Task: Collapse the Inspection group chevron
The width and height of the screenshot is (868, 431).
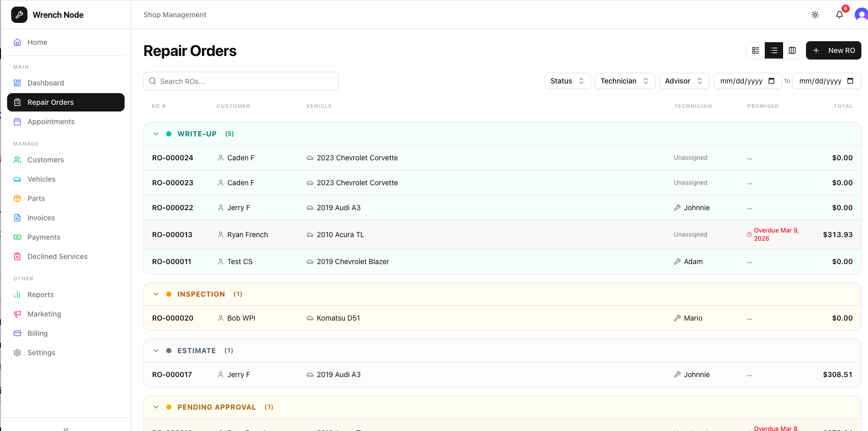Action: [x=156, y=294]
